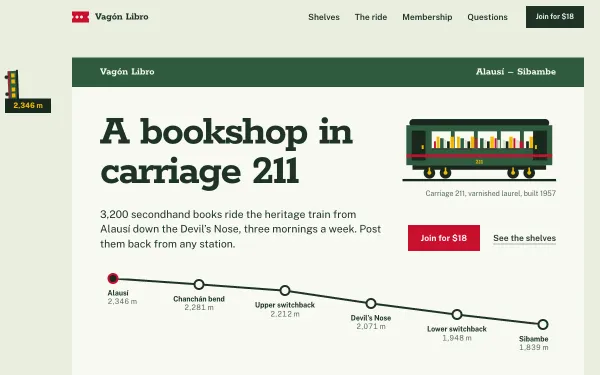The image size is (600, 375).
Task: Open the Shelves nav item
Action: tap(324, 17)
